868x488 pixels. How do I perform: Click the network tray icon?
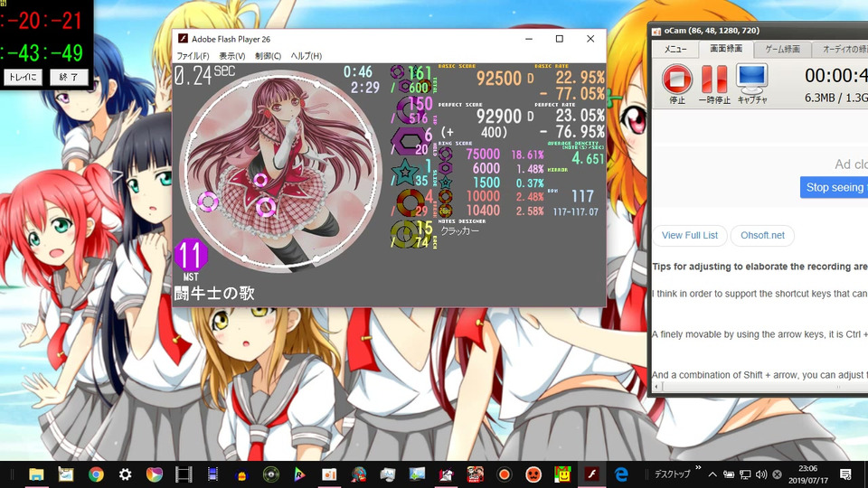click(745, 474)
